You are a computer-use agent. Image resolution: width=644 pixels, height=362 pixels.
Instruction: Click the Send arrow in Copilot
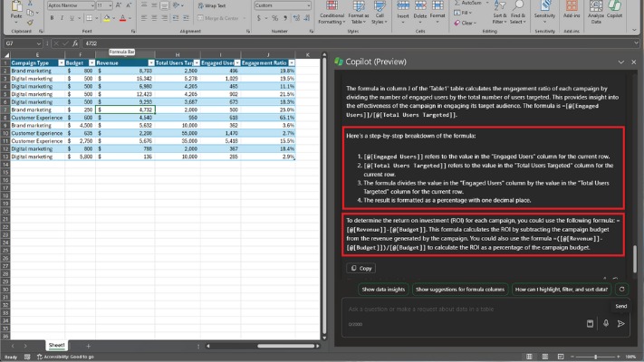[621, 323]
